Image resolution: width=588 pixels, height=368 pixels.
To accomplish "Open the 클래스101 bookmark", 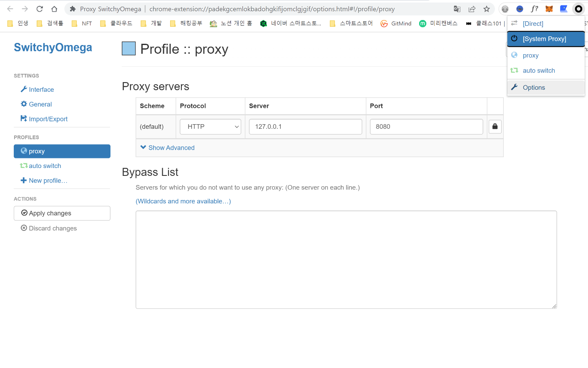I will click(484, 23).
